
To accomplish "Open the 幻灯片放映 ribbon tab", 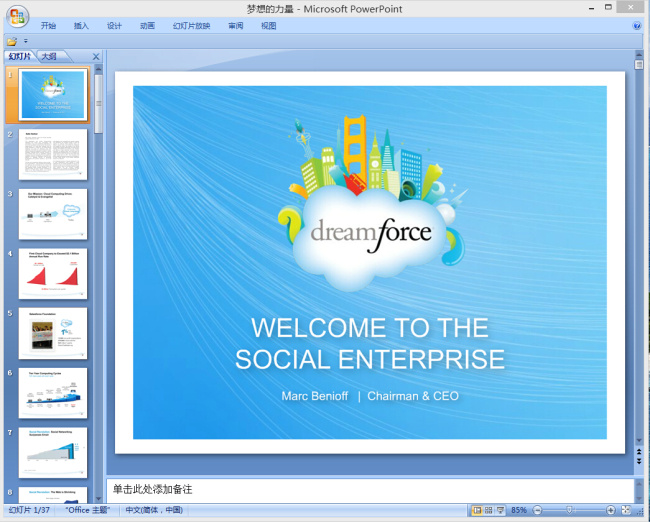I will (192, 26).
